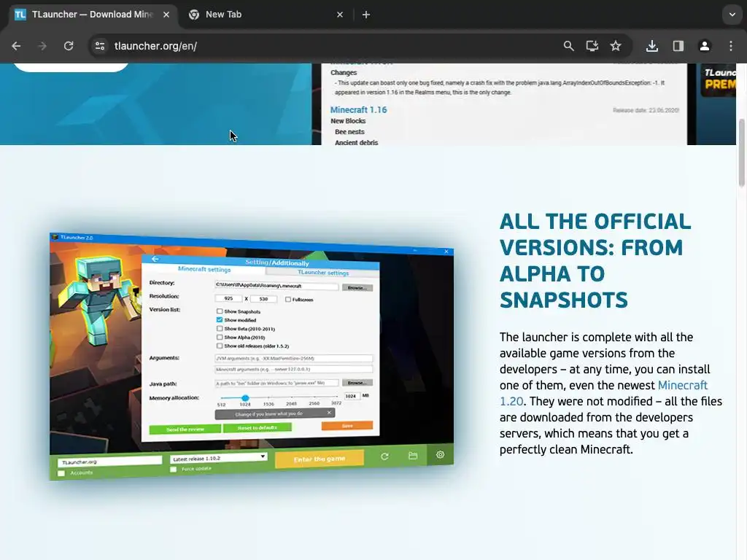Open a new tab with plus button
This screenshot has height=560, width=747.
click(366, 15)
